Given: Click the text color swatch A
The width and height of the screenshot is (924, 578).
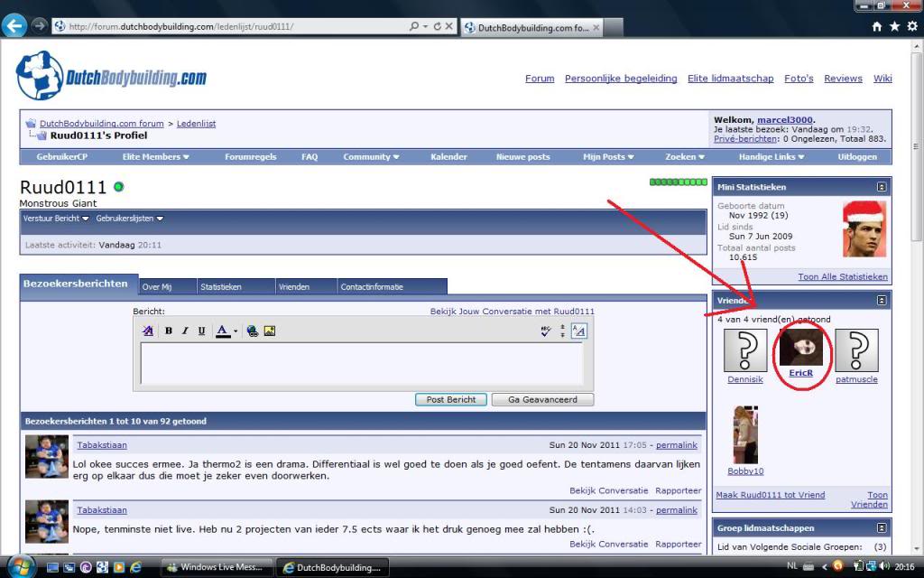Looking at the screenshot, I should click(222, 331).
